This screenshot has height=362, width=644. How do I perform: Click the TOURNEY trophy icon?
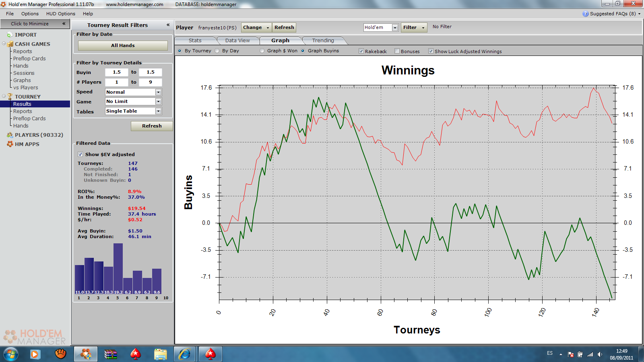click(x=10, y=97)
